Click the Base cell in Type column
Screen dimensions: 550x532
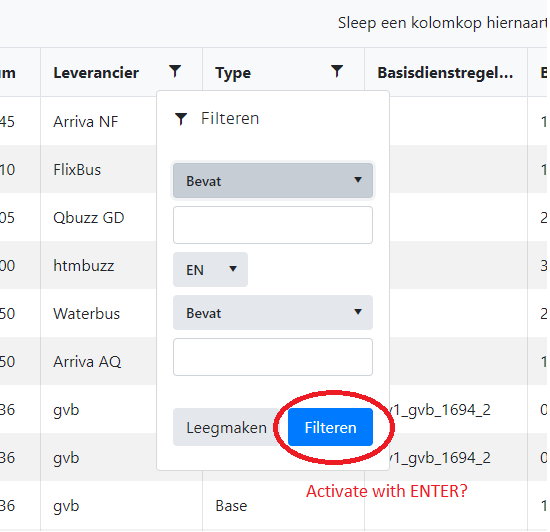(232, 506)
